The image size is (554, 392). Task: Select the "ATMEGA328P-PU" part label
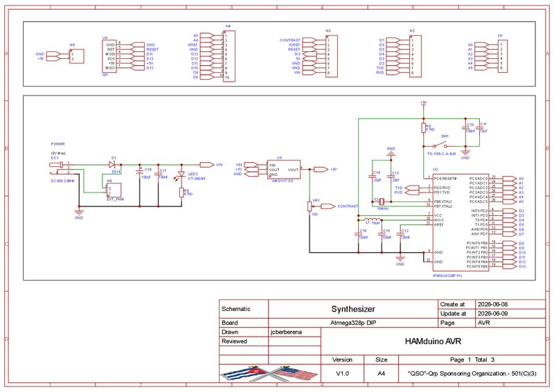point(447,276)
